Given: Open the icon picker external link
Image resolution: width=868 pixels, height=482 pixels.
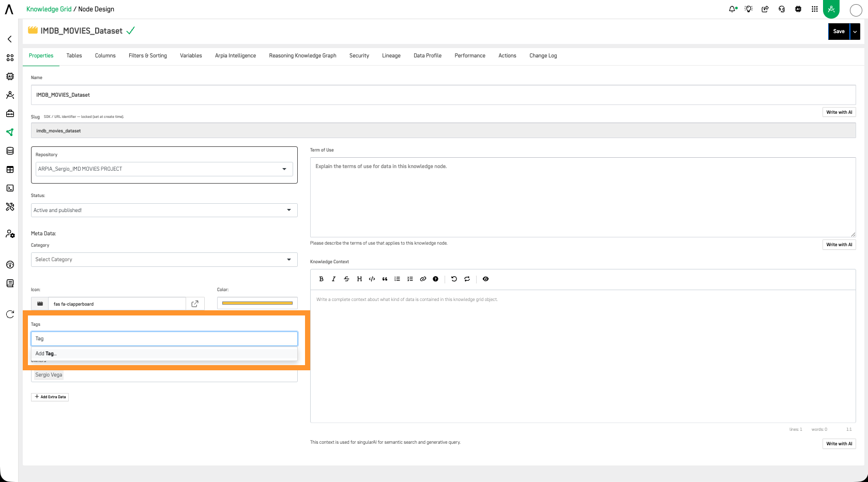Looking at the screenshot, I should click(195, 304).
